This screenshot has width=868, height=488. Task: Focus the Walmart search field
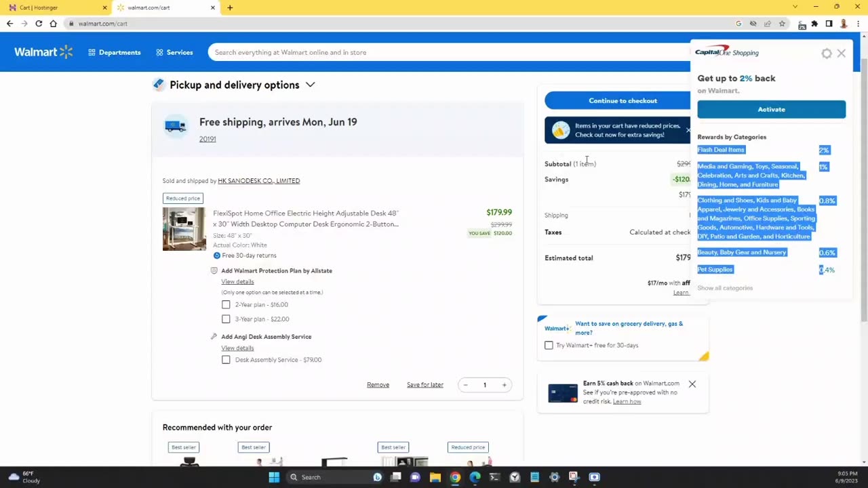coord(448,52)
